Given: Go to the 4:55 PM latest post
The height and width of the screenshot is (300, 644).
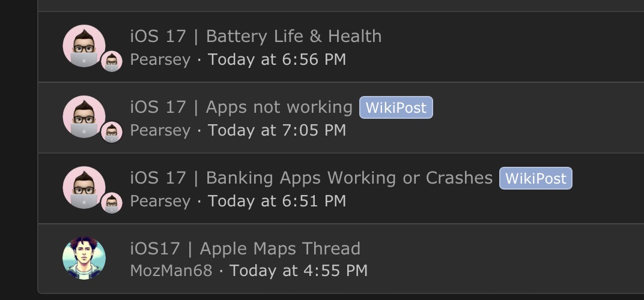Looking at the screenshot, I should tap(298, 271).
